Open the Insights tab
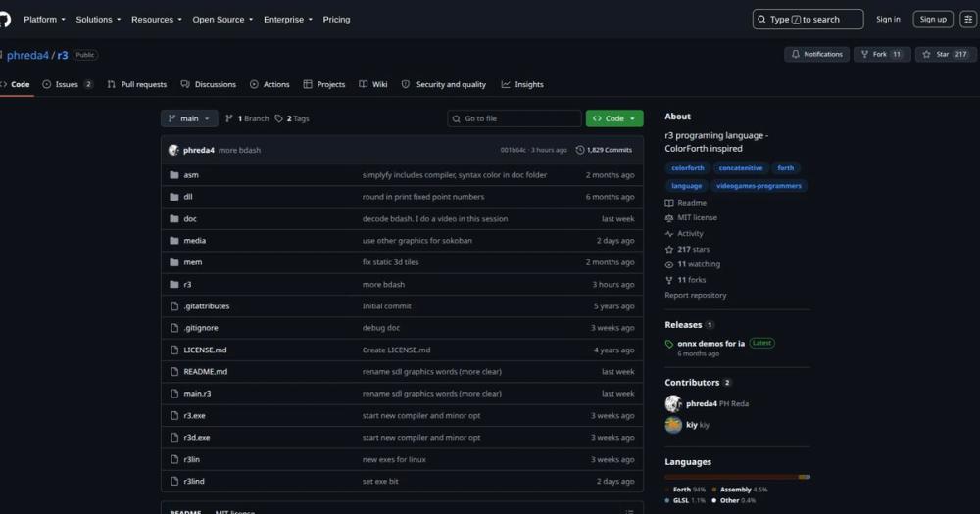The width and height of the screenshot is (980, 514). click(522, 84)
